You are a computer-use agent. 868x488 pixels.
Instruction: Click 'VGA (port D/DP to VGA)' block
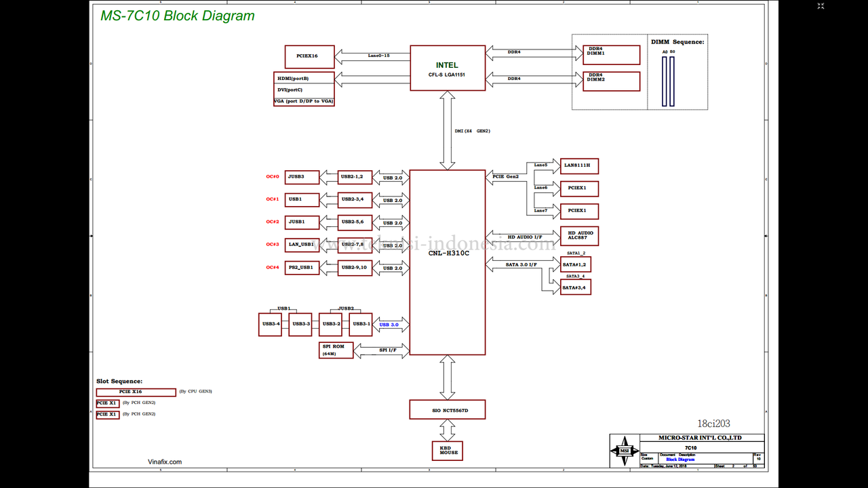304,101
